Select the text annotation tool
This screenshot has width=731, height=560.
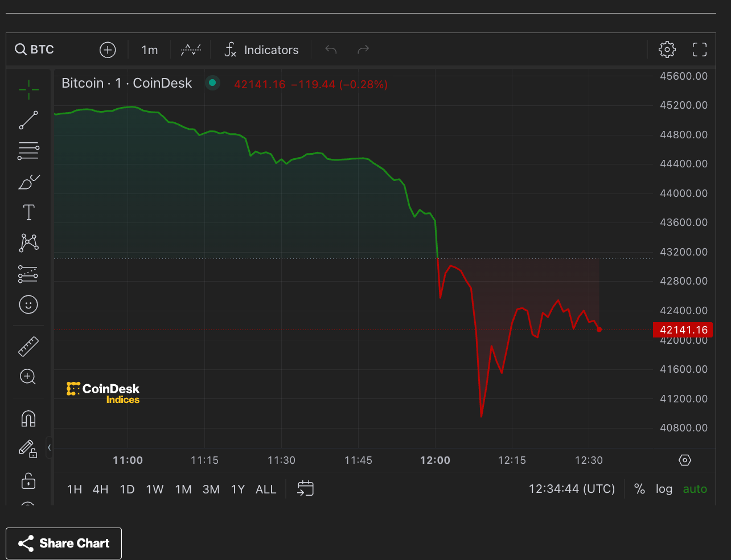(x=28, y=212)
